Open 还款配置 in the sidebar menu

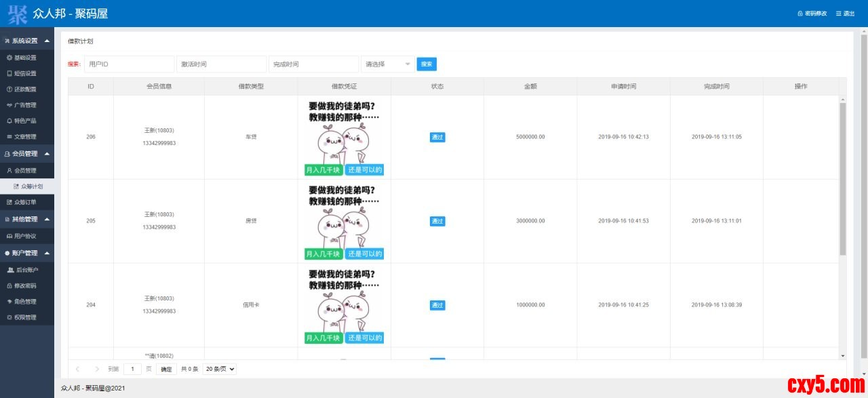(x=25, y=89)
